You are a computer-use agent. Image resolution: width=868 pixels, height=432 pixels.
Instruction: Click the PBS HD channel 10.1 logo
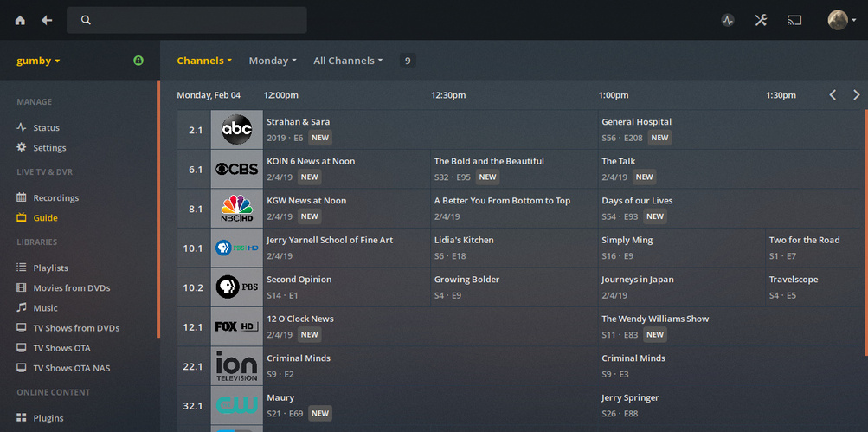[237, 248]
